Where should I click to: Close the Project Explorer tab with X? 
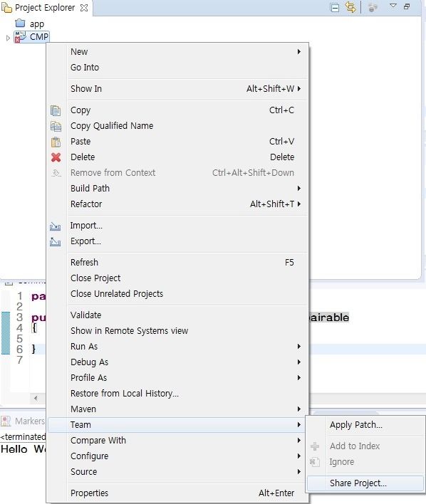pyautogui.click(x=84, y=8)
